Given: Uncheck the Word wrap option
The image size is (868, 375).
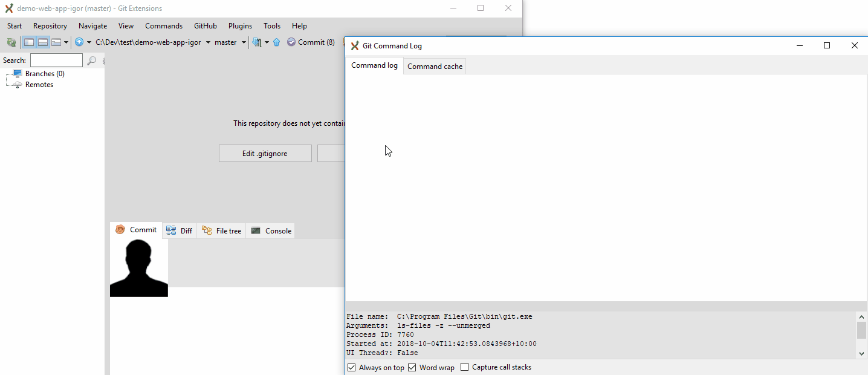Looking at the screenshot, I should click(412, 367).
